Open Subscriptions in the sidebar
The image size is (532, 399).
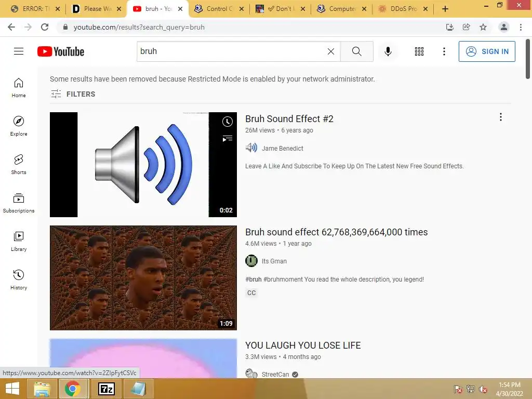(x=19, y=203)
